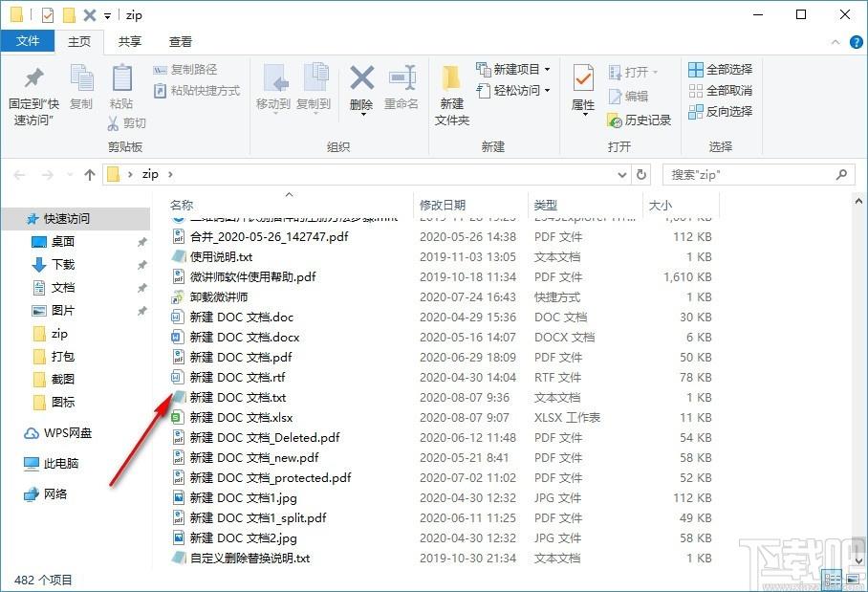Open the Customize Quick Access Toolbar dropdown
868x592 pixels.
pyautogui.click(x=107, y=16)
